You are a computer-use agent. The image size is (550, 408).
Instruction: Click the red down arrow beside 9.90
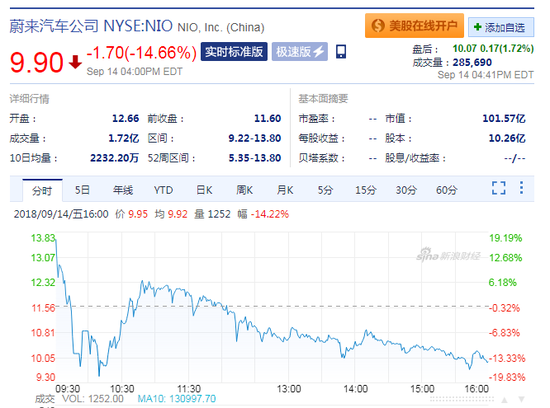point(75,62)
